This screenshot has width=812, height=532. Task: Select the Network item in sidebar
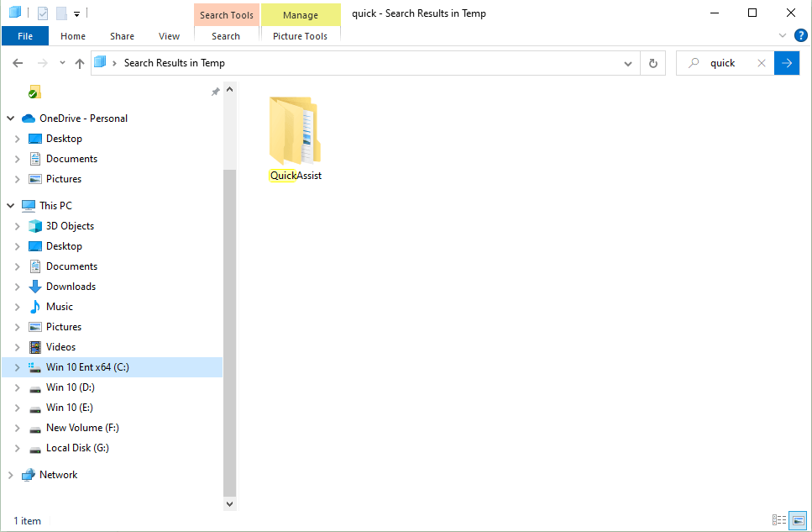[58, 475]
